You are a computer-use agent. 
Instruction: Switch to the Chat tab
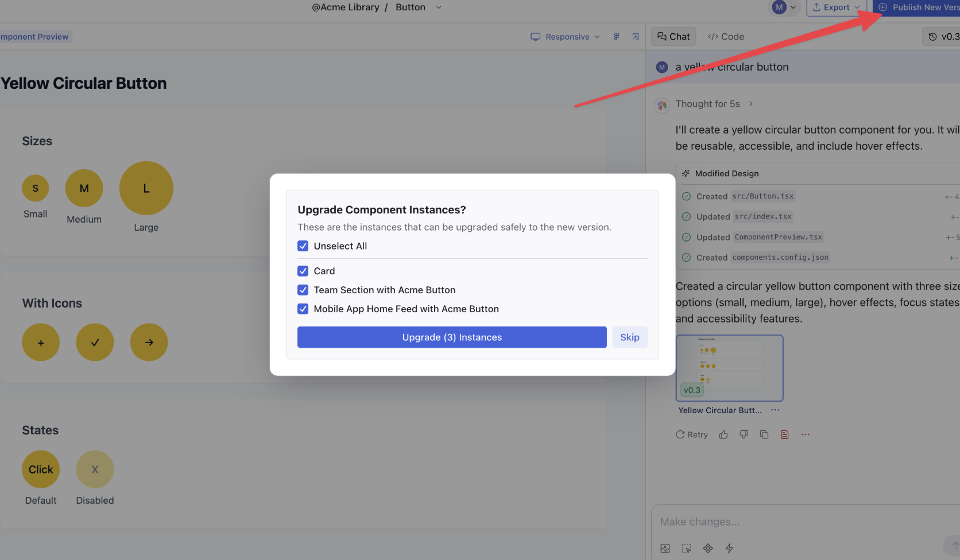(x=673, y=37)
